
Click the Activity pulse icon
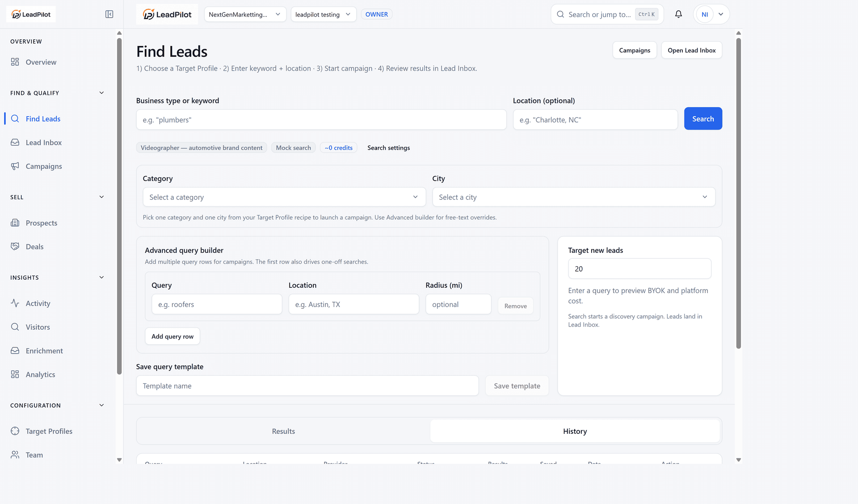tap(15, 303)
